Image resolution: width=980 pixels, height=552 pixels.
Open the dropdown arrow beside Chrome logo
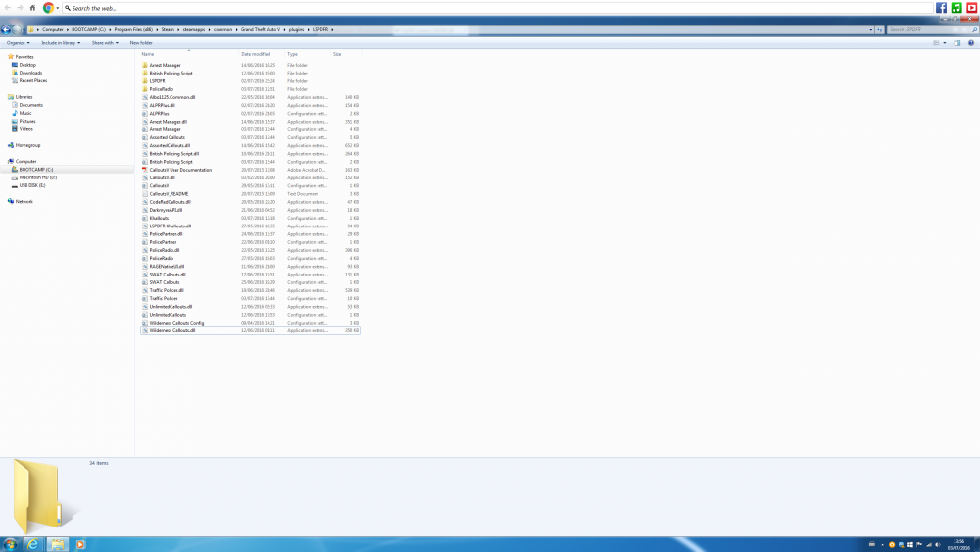point(58,8)
